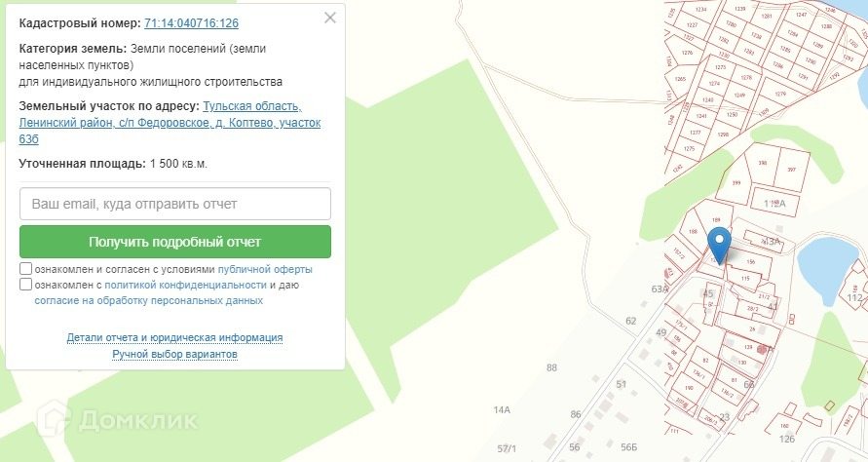Select parcel 189 on the map
The image size is (868, 462).
click(x=716, y=220)
